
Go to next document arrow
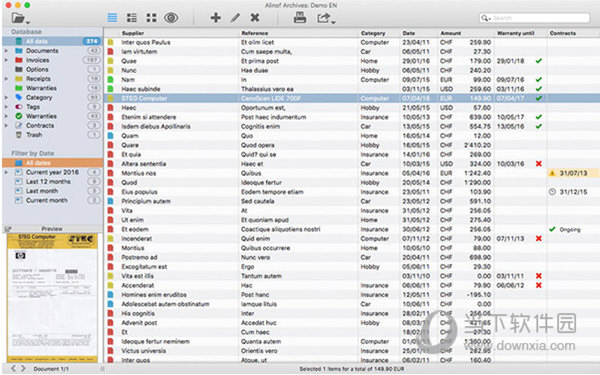(x=23, y=368)
